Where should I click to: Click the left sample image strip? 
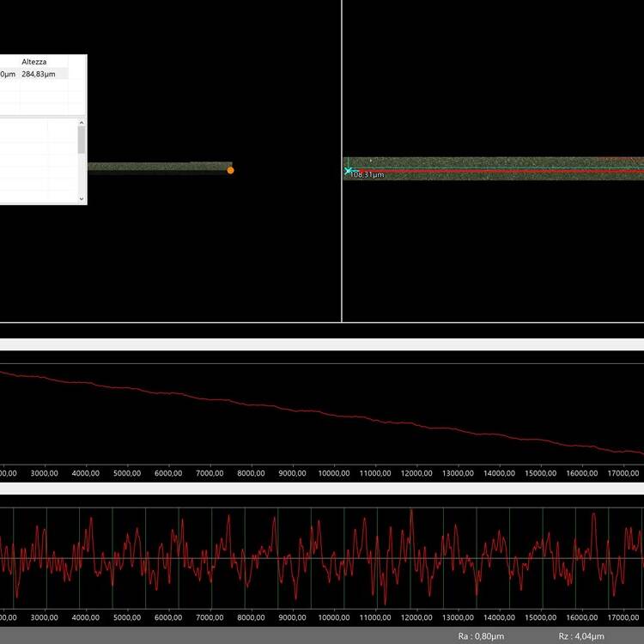tap(159, 167)
